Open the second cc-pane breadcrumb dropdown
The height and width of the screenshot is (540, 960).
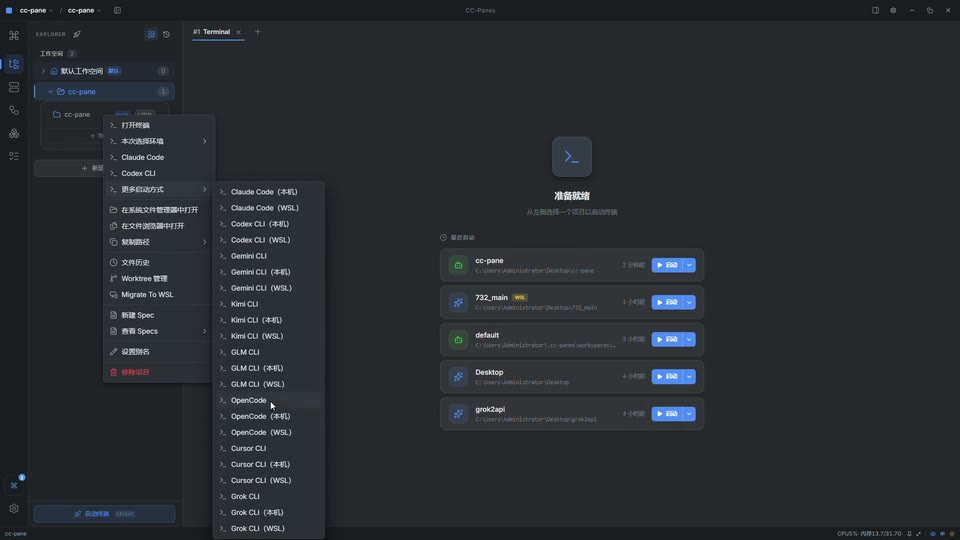(84, 10)
